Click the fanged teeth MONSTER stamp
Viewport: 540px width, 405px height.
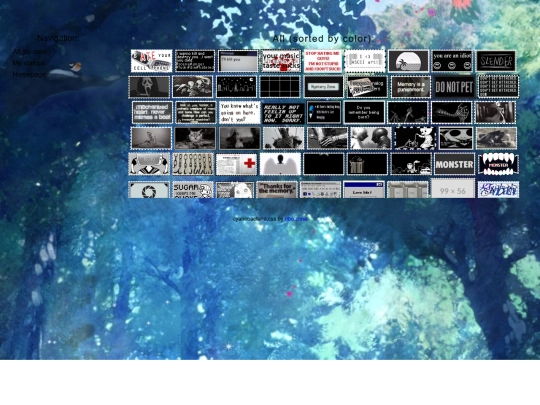[x=498, y=164]
